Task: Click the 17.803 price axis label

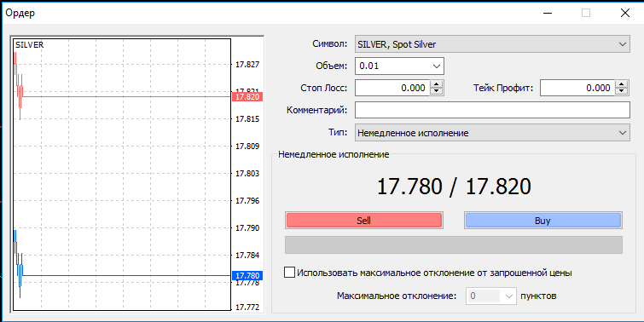Action: click(x=247, y=174)
